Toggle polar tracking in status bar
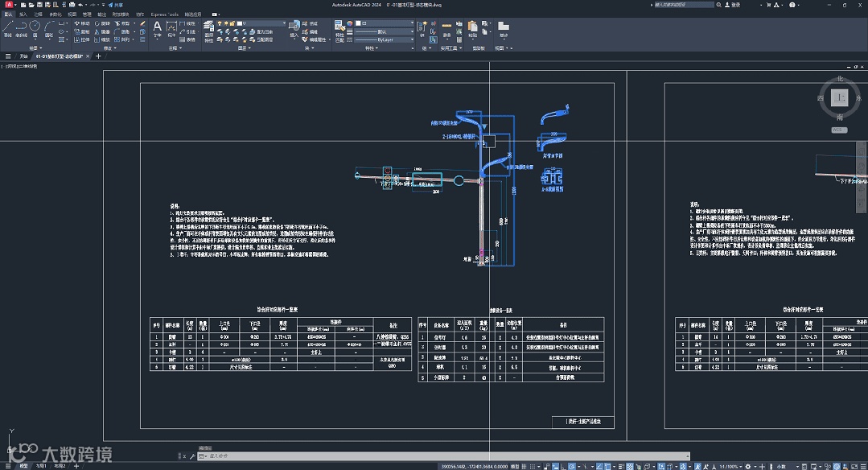 pyautogui.click(x=573, y=466)
